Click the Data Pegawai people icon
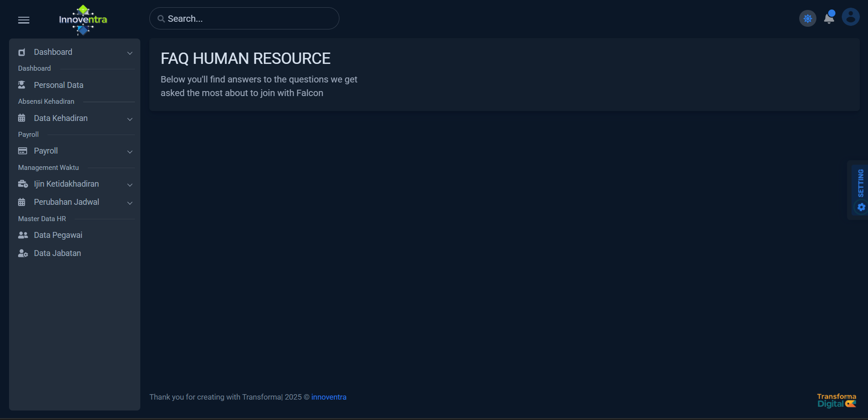Screen dimensions: 868x420 pos(23,235)
